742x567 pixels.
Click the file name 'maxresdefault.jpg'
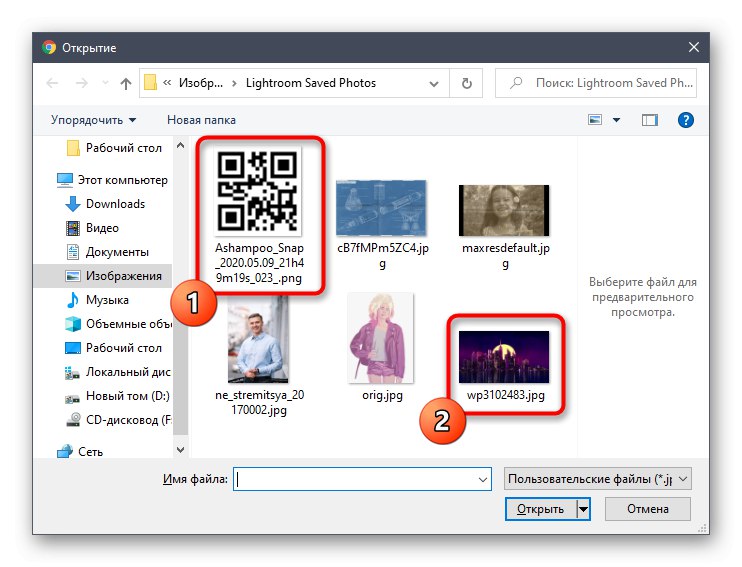(x=505, y=256)
